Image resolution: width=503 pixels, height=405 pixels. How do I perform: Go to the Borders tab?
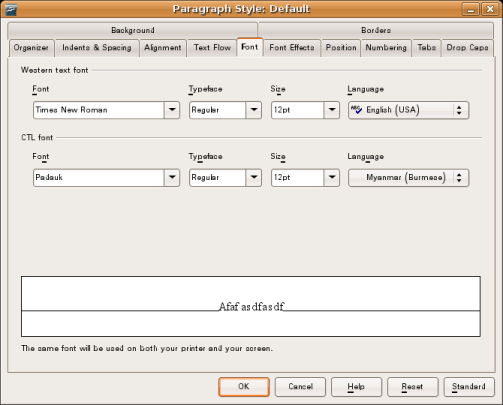376,30
